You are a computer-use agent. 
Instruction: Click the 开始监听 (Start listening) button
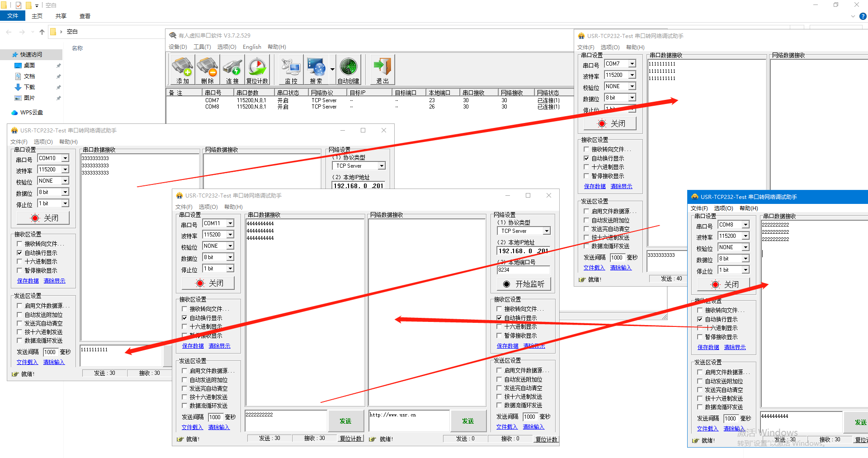point(524,284)
